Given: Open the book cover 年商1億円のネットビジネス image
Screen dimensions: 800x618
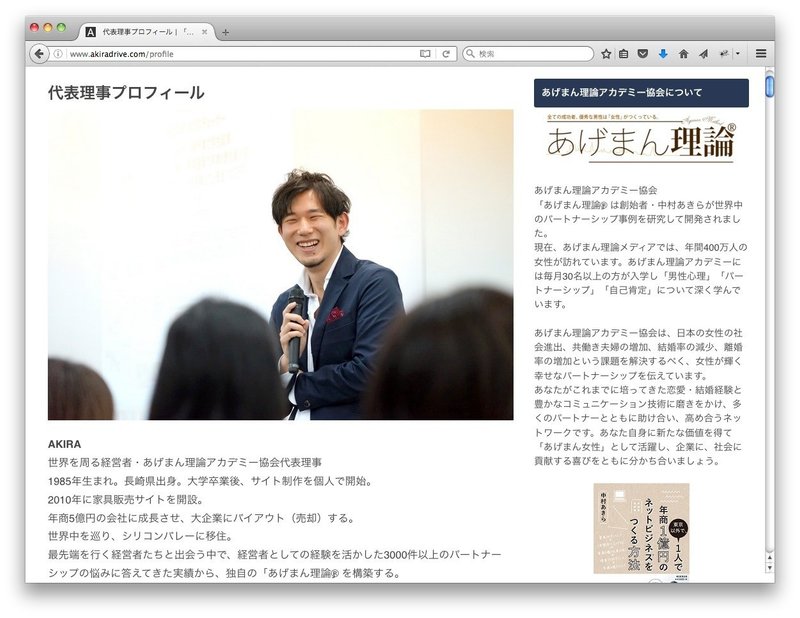Looking at the screenshot, I should [641, 529].
